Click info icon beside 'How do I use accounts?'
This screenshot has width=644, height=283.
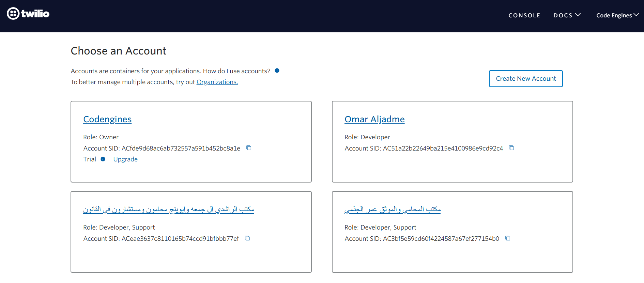pos(277,70)
